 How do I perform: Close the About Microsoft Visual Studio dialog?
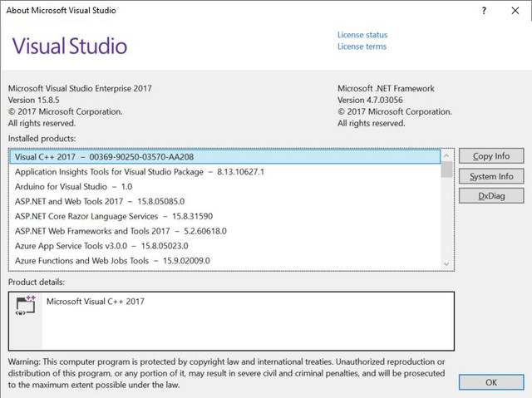click(x=515, y=11)
